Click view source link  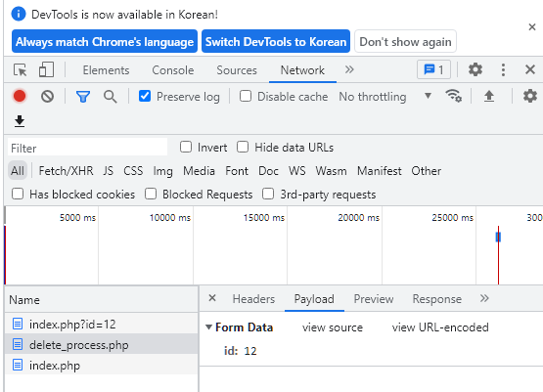pyautogui.click(x=333, y=327)
